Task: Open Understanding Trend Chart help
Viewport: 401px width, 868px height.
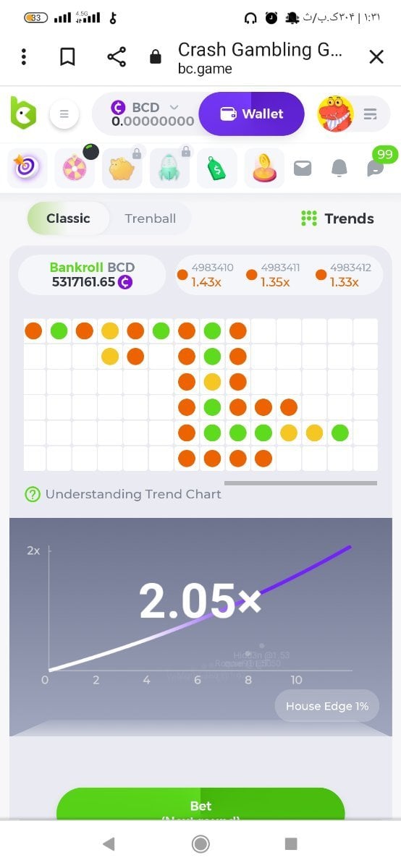Action: click(x=123, y=494)
